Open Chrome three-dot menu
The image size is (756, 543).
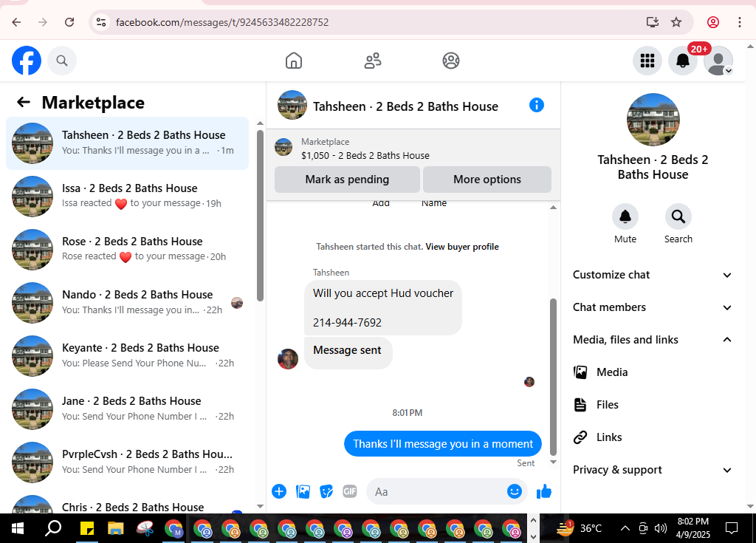coord(740,22)
